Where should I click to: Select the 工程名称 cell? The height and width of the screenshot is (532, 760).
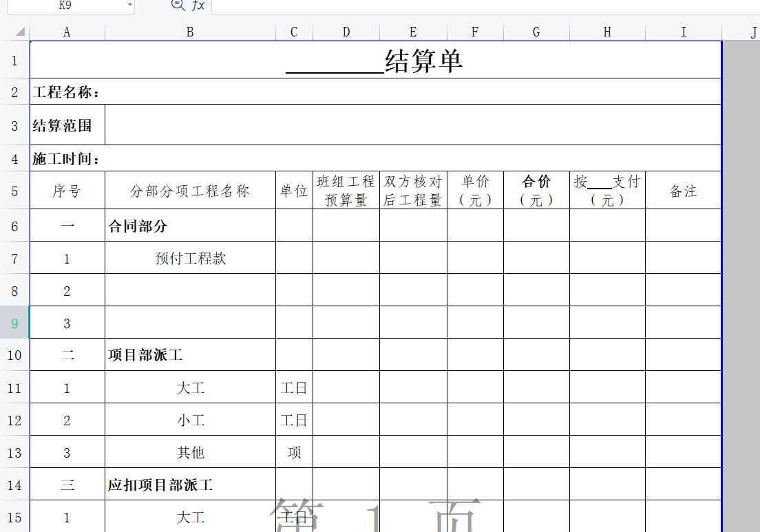(x=67, y=92)
